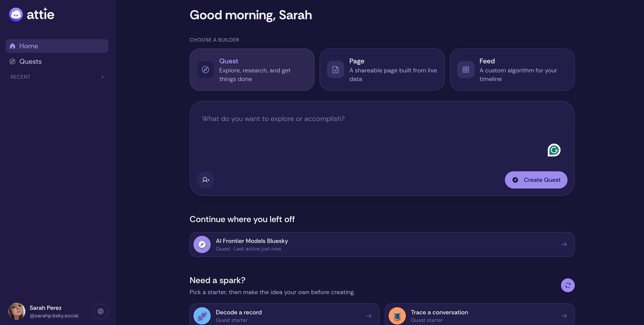Click the Create Quest button
644x325 pixels.
[x=536, y=180]
